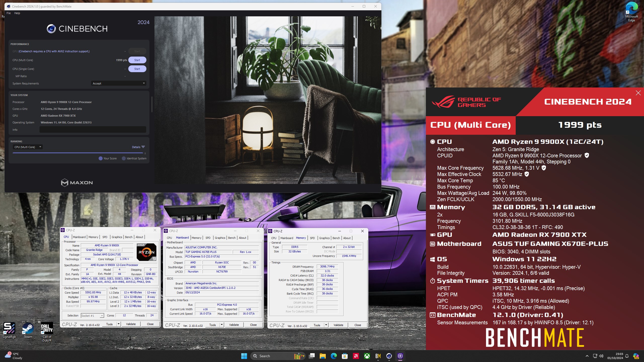This screenshot has height=362, width=644.
Task: Click Tools button in the CPU-Z Memory window
Action: point(317,325)
